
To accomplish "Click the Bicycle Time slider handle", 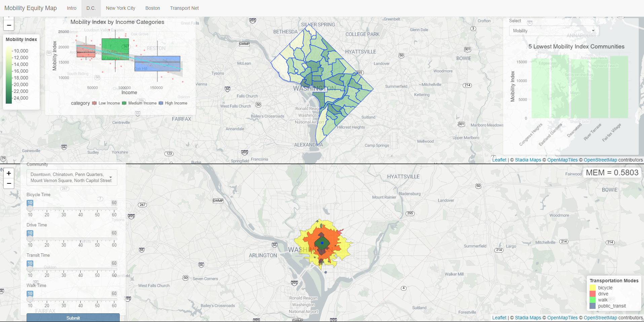I will pos(30,209).
